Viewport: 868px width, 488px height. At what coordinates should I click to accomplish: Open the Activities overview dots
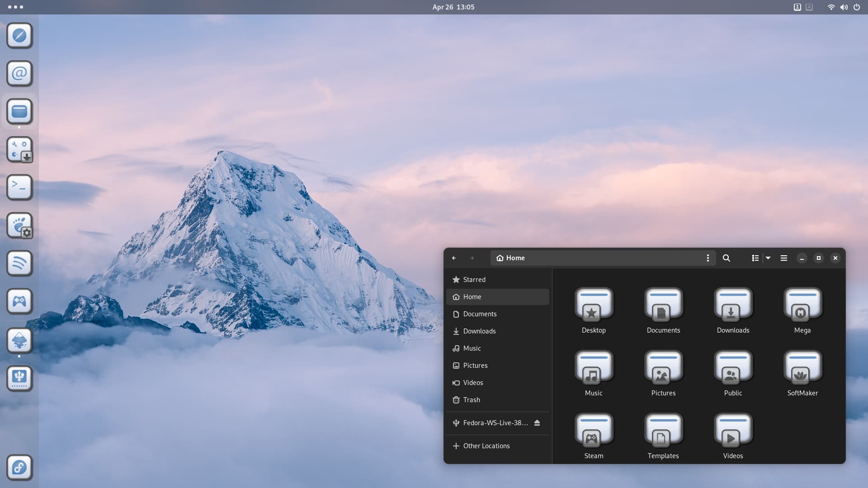[x=15, y=7]
